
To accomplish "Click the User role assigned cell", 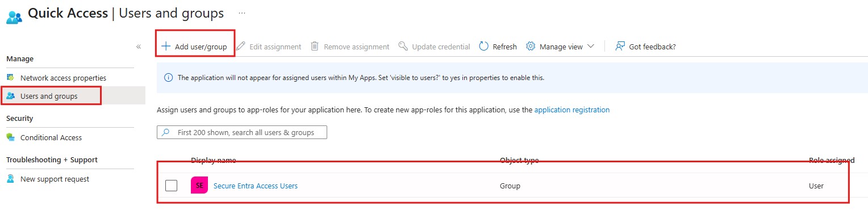I will 816,186.
